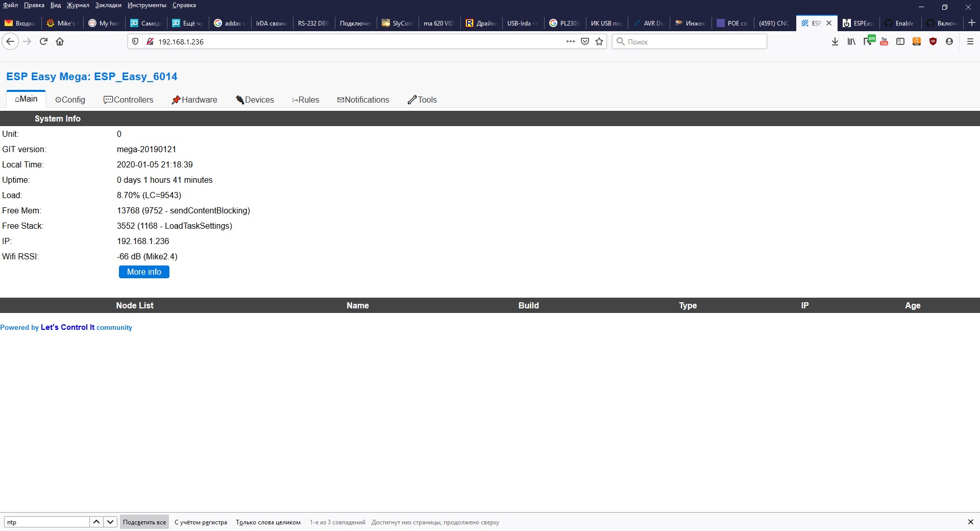This screenshot has height=531, width=980.
Task: Toggle 'Подсветить все' highlight all option
Action: tap(144, 522)
